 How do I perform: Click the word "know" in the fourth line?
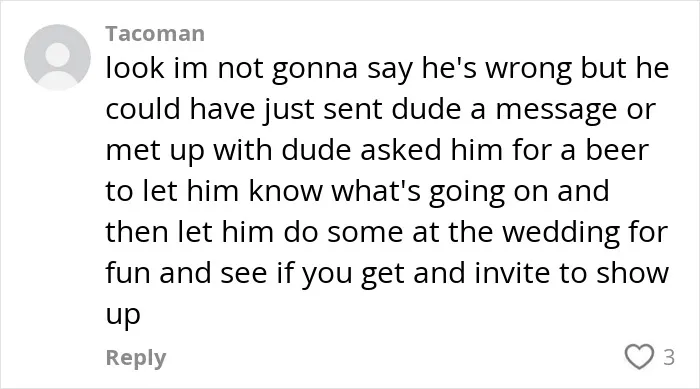[285, 191]
